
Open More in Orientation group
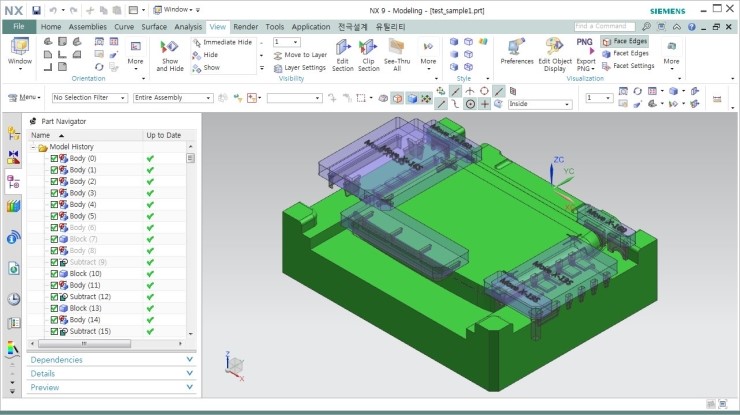point(135,54)
